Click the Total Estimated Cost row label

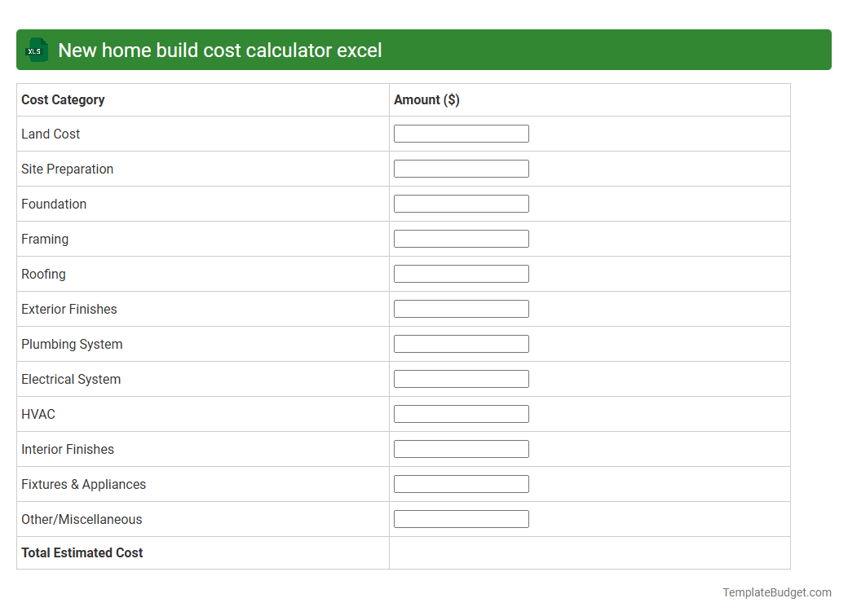coord(82,552)
